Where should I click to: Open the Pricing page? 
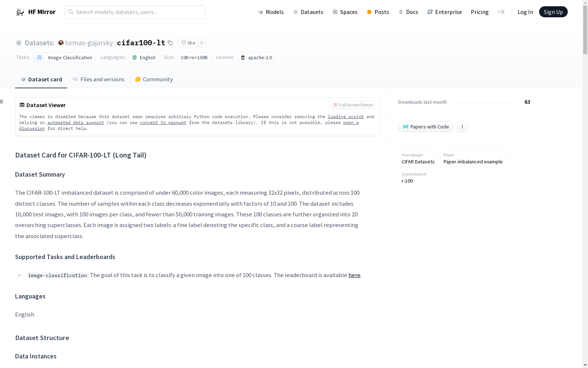[x=480, y=12]
